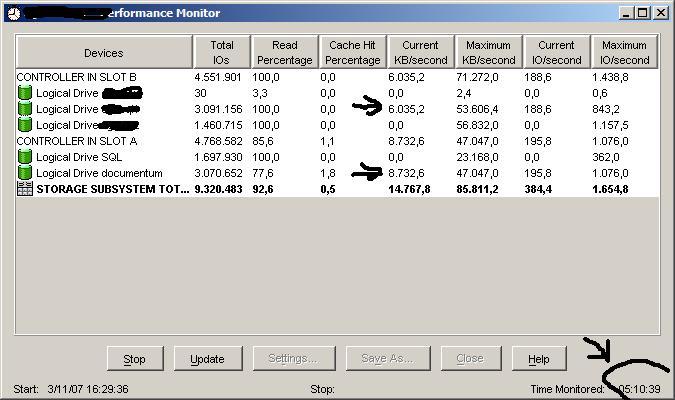675x400 pixels.
Task: Click the Logical Drive SQL cylinder icon
Action: click(25, 157)
